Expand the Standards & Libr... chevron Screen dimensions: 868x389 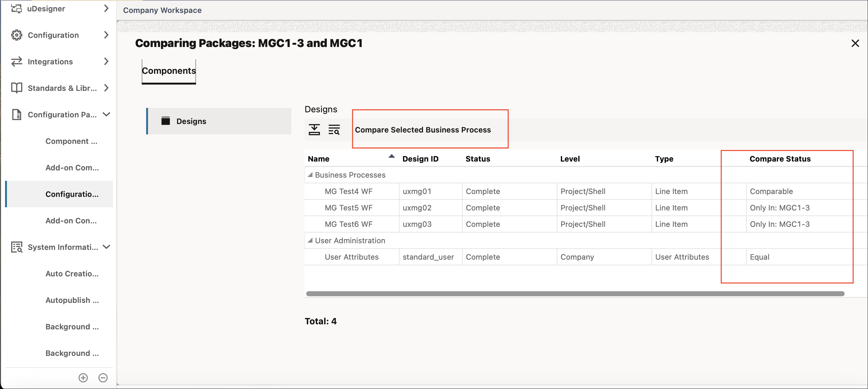106,88
